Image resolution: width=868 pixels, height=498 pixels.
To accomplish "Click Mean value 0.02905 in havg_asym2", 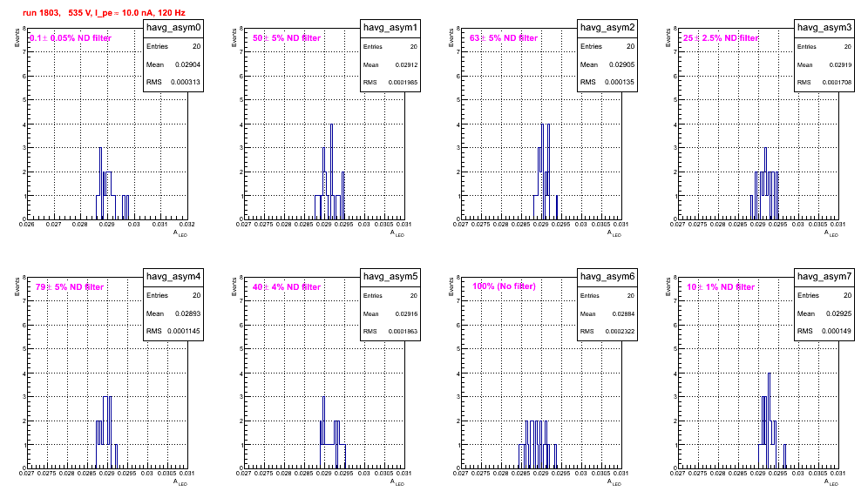I will click(621, 64).
